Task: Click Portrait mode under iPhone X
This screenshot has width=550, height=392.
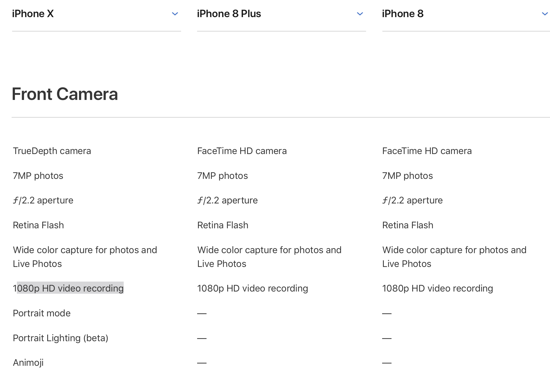Action: coord(42,313)
